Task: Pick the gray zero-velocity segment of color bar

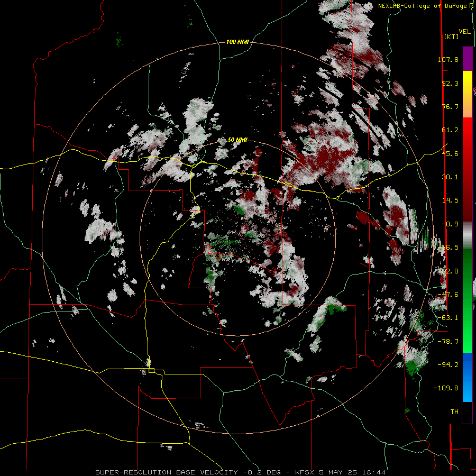Action: [467, 235]
